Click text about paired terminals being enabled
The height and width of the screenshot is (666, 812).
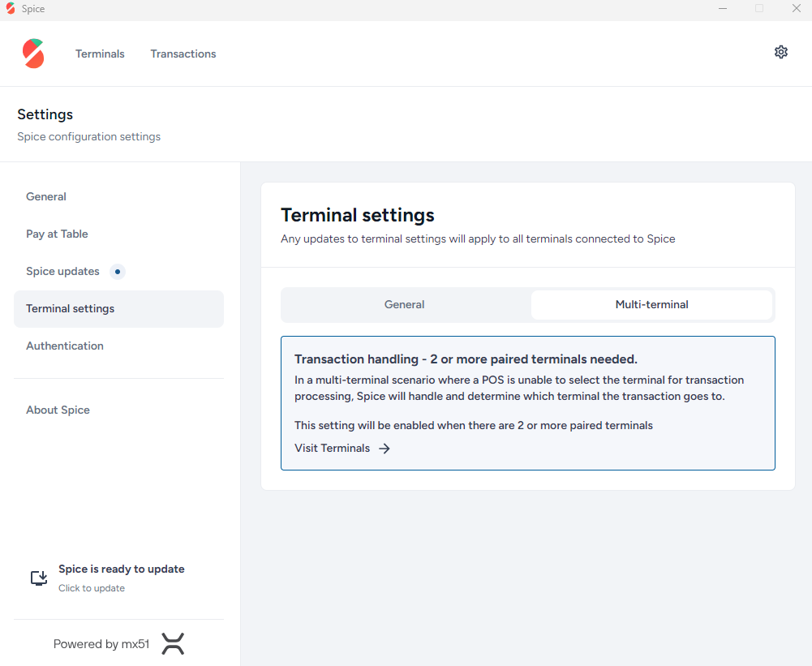(474, 425)
